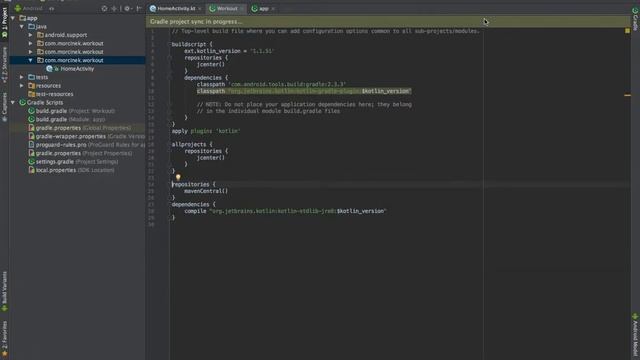Image resolution: width=640 pixels, height=360 pixels.
Task: Click the apply plugin: 'kotlin' line
Action: click(x=206, y=131)
